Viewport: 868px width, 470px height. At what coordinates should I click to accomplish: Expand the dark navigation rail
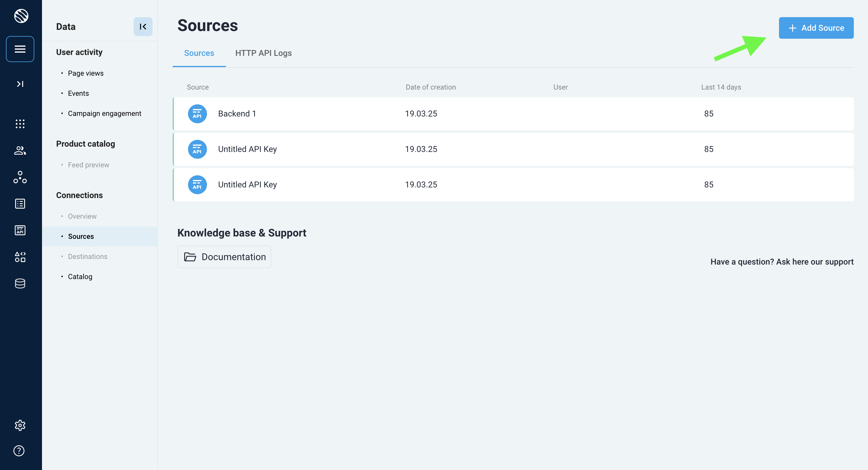pyautogui.click(x=20, y=84)
